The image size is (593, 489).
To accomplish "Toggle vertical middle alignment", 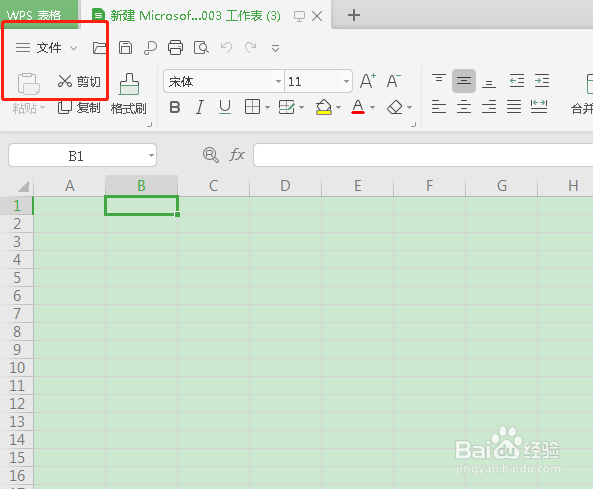I will tap(464, 81).
